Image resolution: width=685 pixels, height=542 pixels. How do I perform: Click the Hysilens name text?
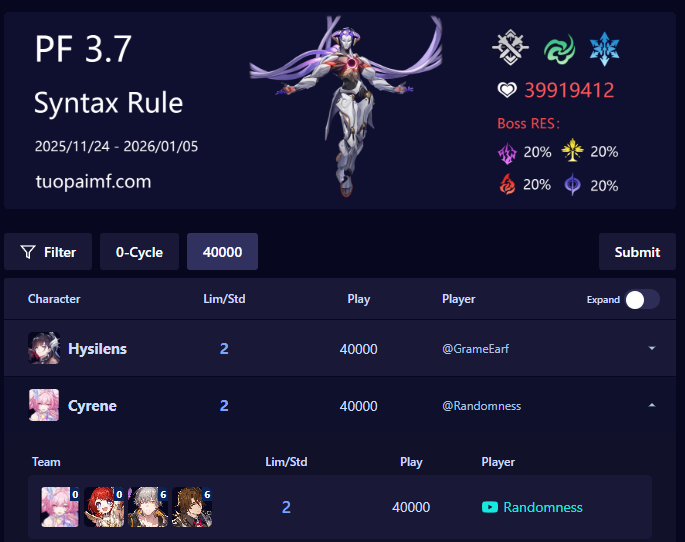click(97, 349)
